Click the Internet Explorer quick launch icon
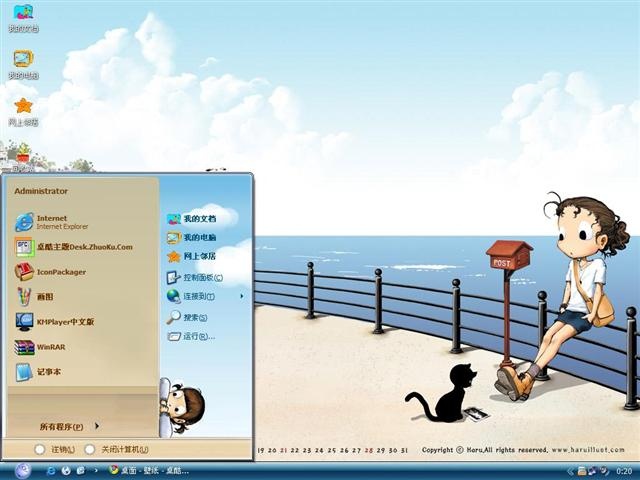This screenshot has width=640, height=480. pos(51,471)
